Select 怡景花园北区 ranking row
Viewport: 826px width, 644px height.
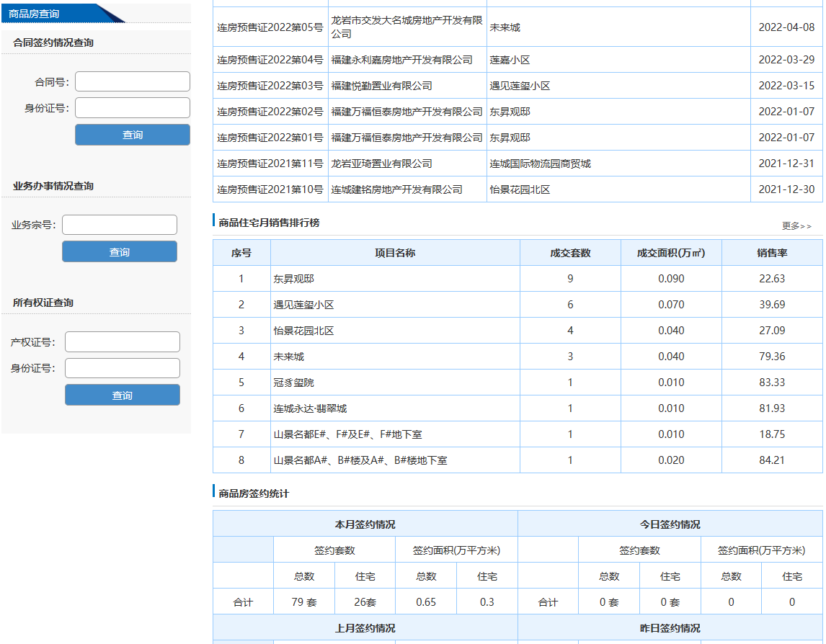(303, 331)
